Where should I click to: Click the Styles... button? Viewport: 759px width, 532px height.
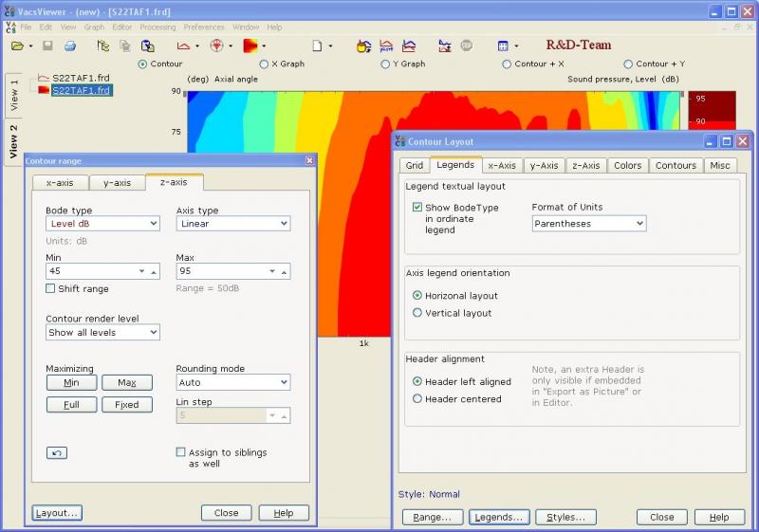pyautogui.click(x=565, y=517)
